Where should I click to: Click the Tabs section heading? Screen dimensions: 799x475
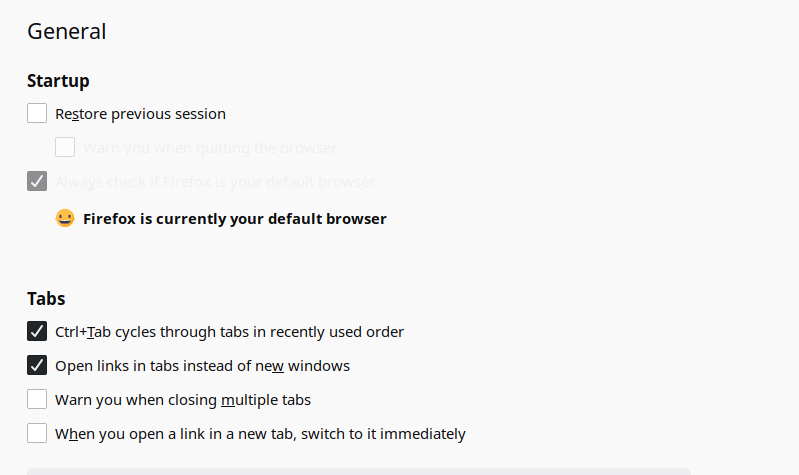(x=46, y=298)
